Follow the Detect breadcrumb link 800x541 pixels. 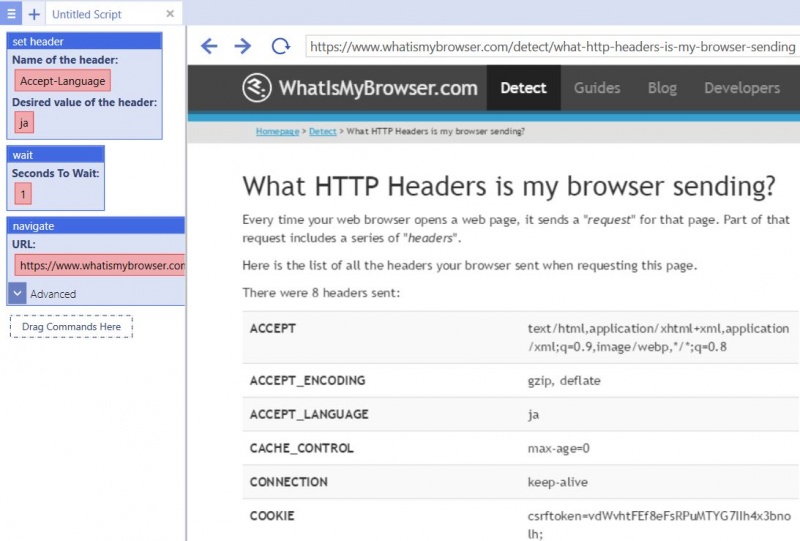(x=322, y=131)
